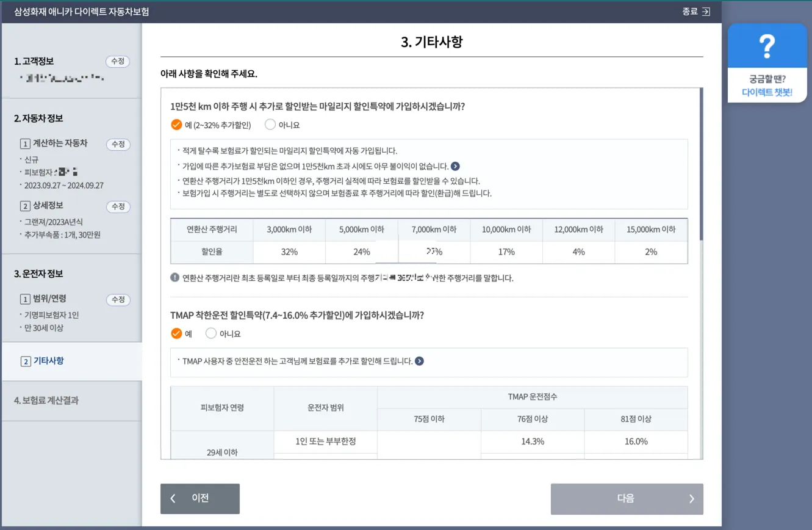Click 수정 next to 1. 고객정보
The height and width of the screenshot is (530, 812).
click(119, 61)
